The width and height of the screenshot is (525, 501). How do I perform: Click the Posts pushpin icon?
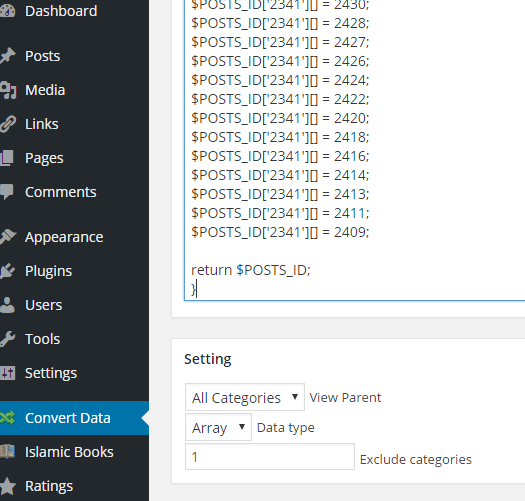(7, 56)
